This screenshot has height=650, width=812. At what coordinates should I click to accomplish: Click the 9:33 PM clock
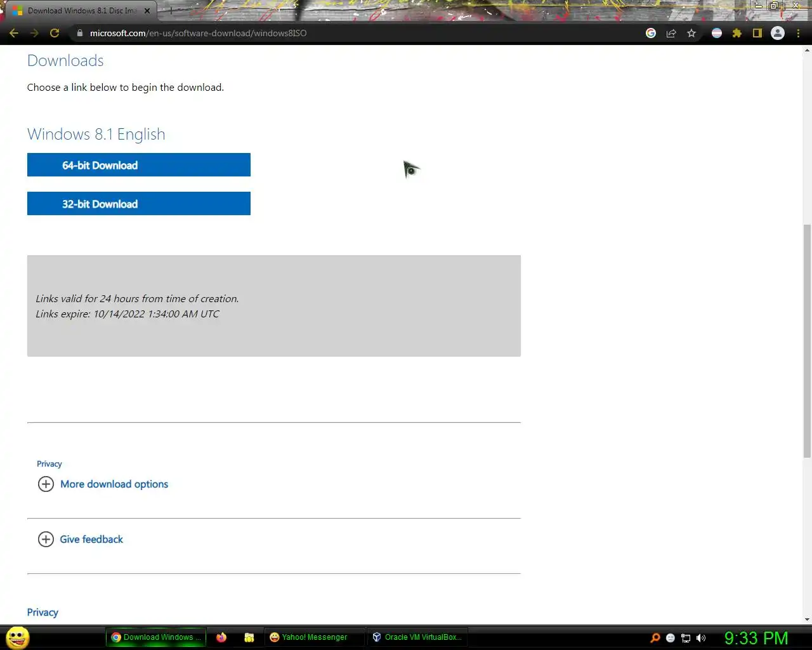click(756, 638)
